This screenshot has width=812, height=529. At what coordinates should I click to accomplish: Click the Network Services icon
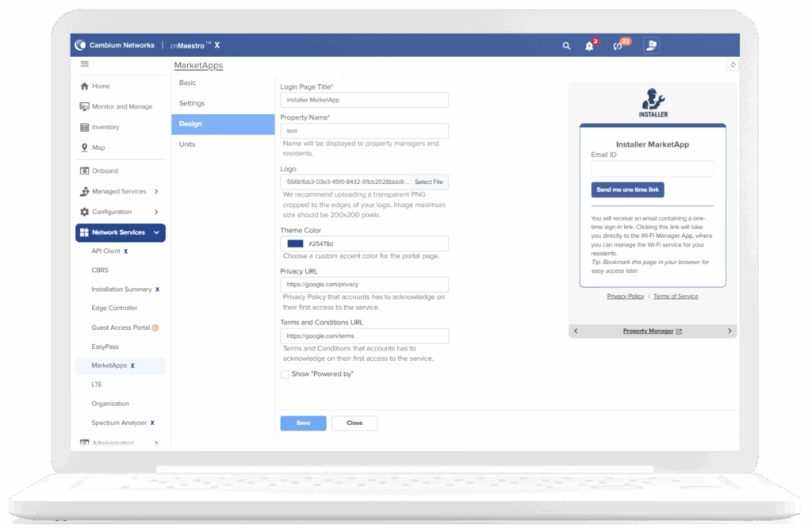coord(84,232)
